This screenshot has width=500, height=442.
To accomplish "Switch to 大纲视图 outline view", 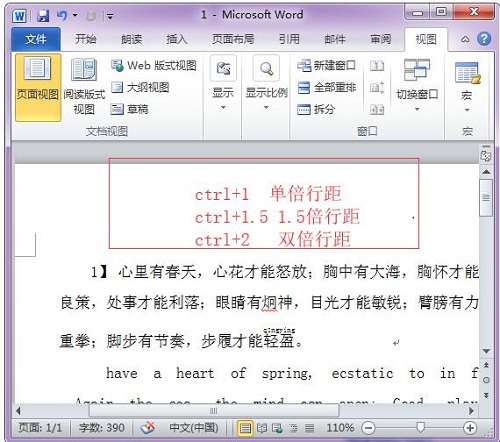I will tap(140, 88).
